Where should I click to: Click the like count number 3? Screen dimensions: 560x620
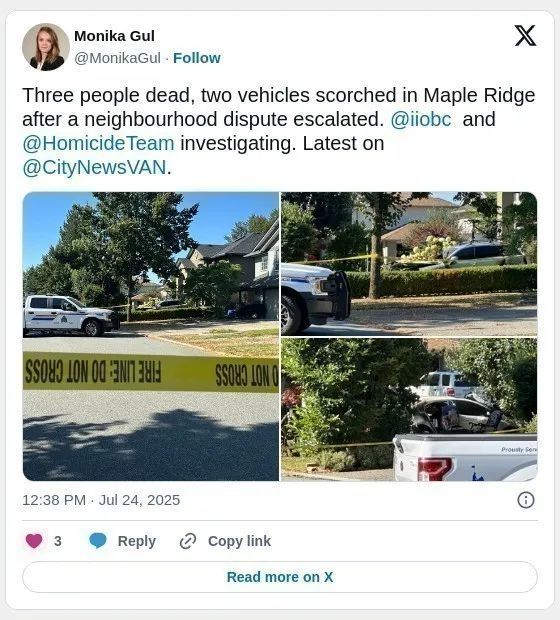[x=58, y=541]
